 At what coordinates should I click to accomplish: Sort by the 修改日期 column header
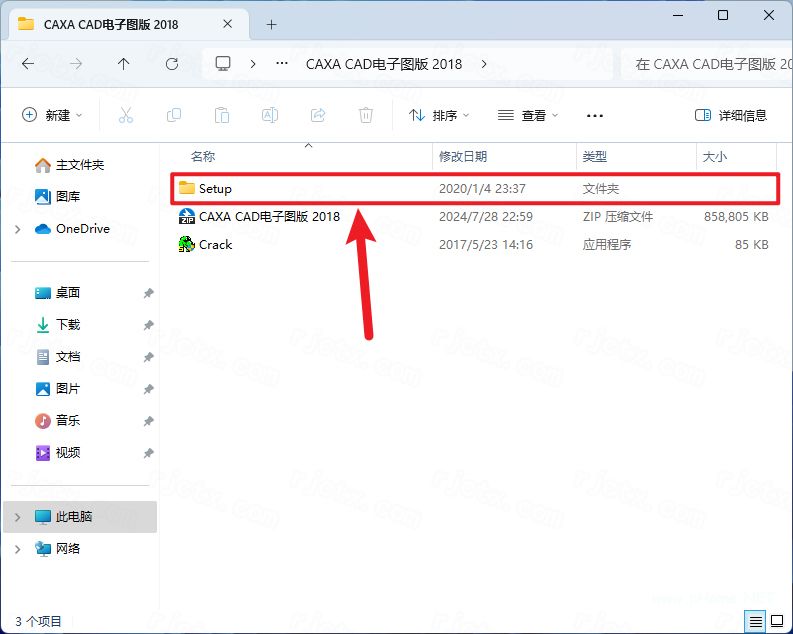click(x=463, y=156)
